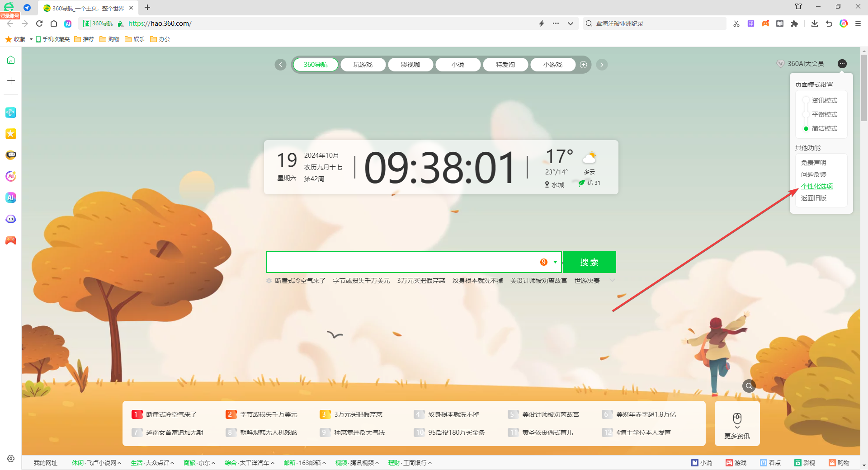Click 返回旧版 link
This screenshot has width=868, height=470.
coord(814,198)
